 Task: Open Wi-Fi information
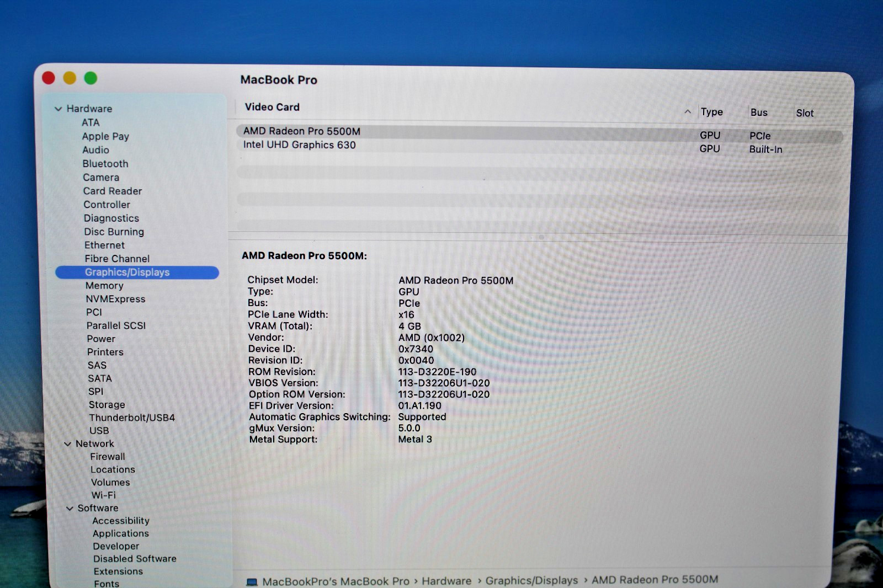103,495
